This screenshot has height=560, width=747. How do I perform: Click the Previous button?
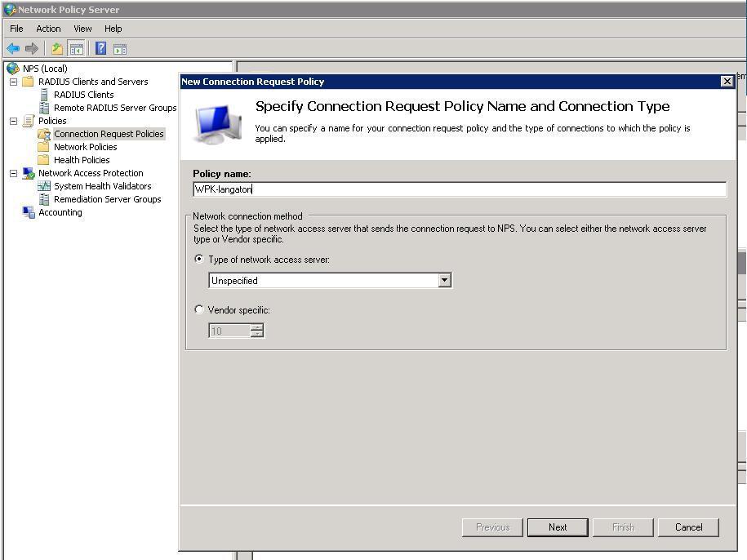tap(492, 527)
